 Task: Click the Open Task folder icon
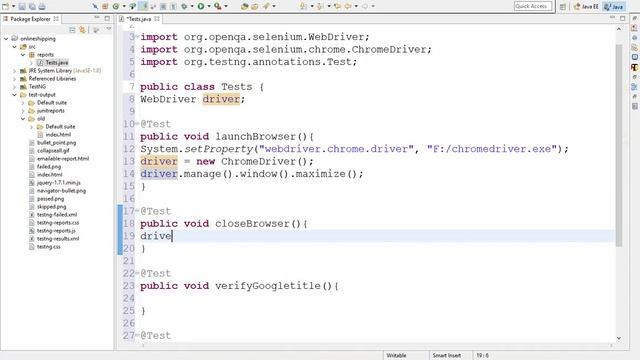point(254,6)
